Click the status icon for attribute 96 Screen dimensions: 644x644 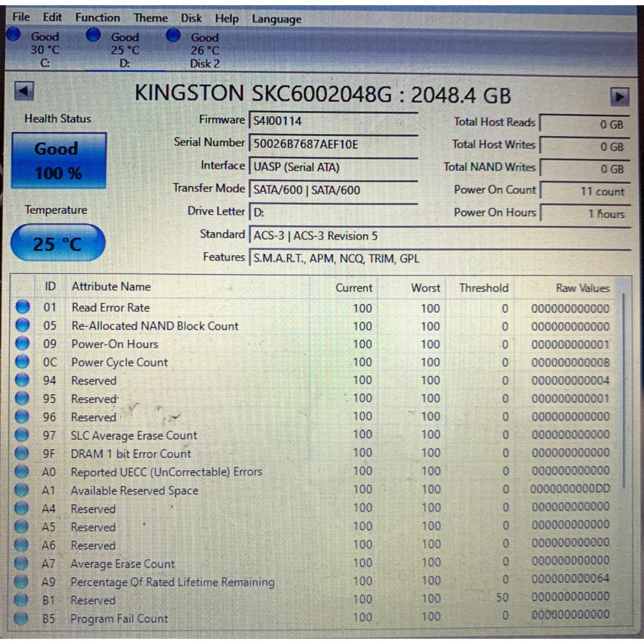coord(22,416)
